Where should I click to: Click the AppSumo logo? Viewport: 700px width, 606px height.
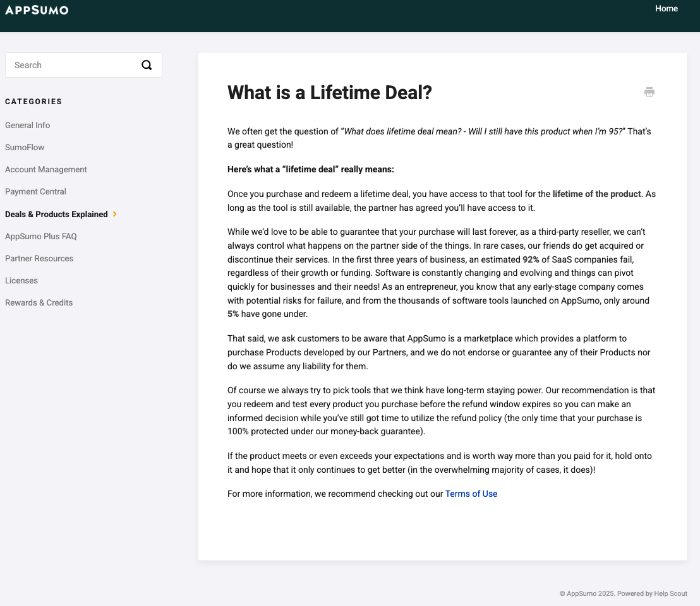point(37,10)
